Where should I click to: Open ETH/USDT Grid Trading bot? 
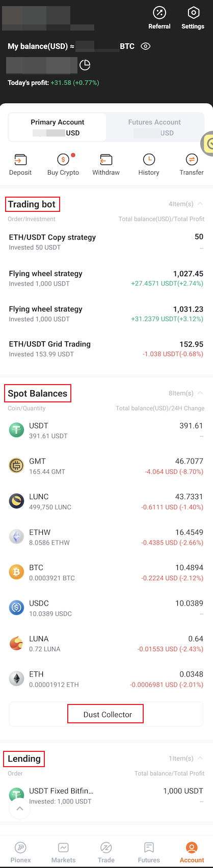point(106,349)
